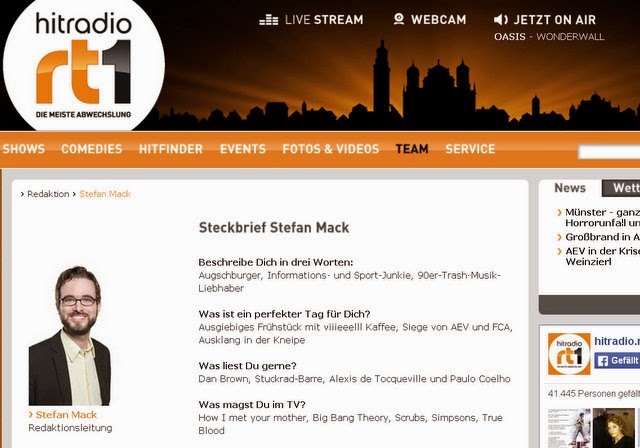The image size is (640, 448).
Task: Switch to the Wetter tab
Action: [621, 188]
